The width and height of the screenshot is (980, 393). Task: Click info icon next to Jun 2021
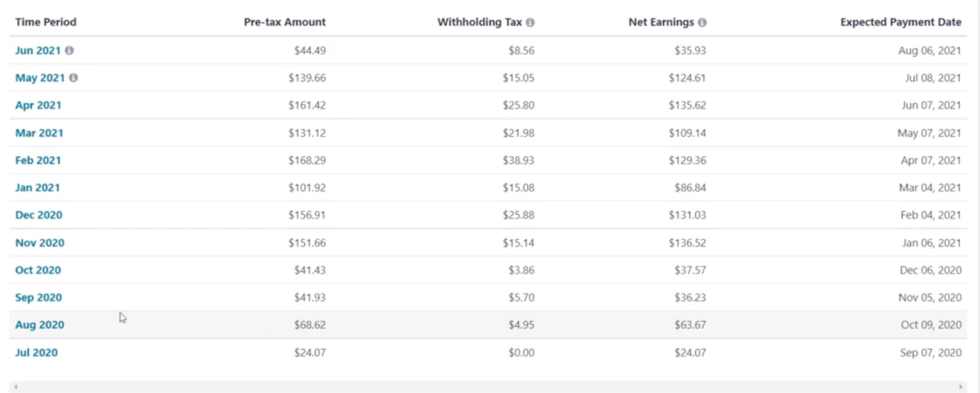69,50
